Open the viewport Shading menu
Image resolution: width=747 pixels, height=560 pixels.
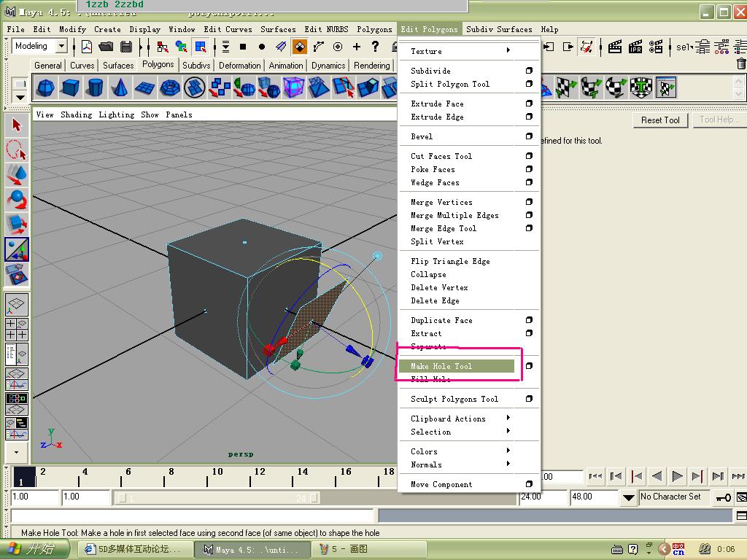76,114
